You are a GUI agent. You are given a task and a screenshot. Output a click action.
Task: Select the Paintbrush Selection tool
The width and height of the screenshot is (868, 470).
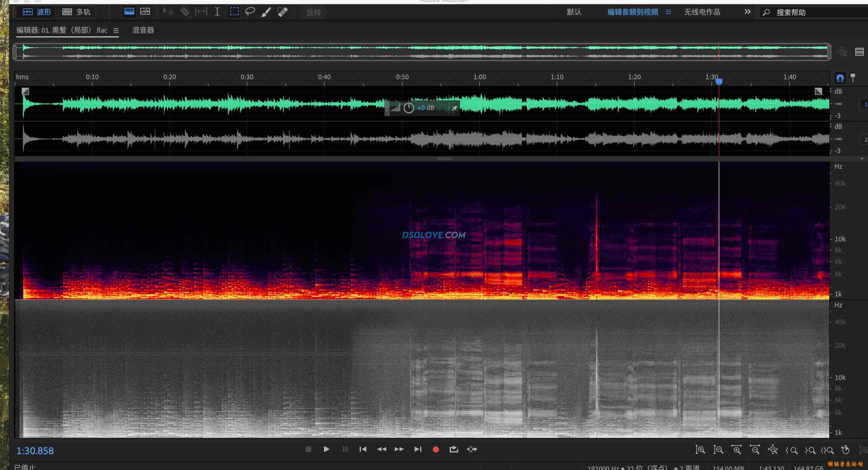pos(266,12)
